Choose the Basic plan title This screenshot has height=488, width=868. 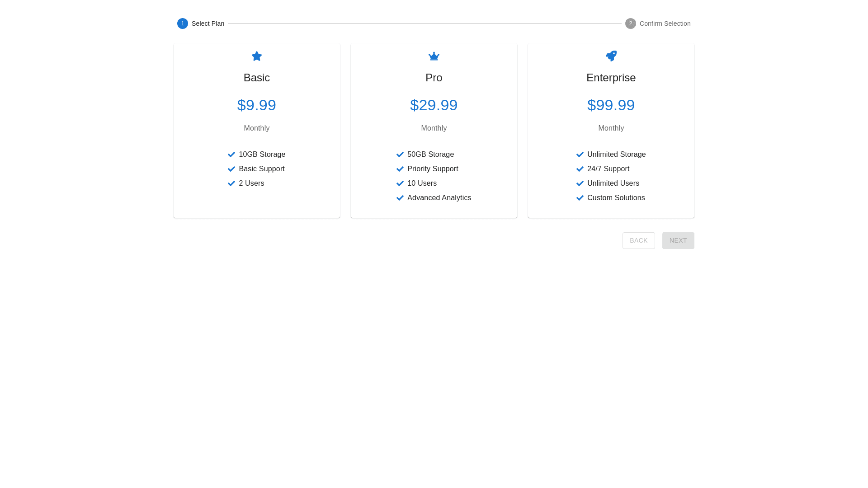point(256,78)
